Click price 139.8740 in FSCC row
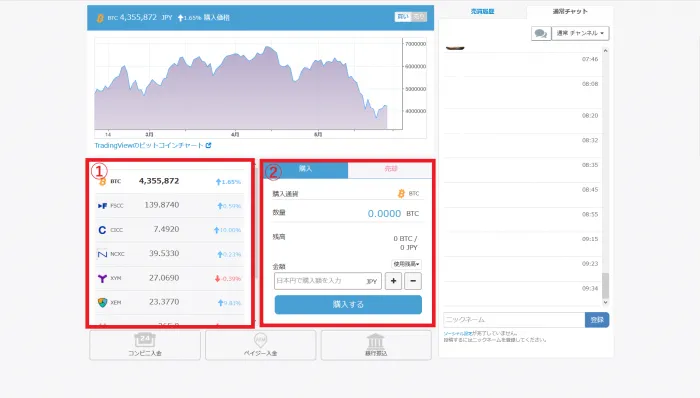The height and width of the screenshot is (398, 700). (x=162, y=205)
